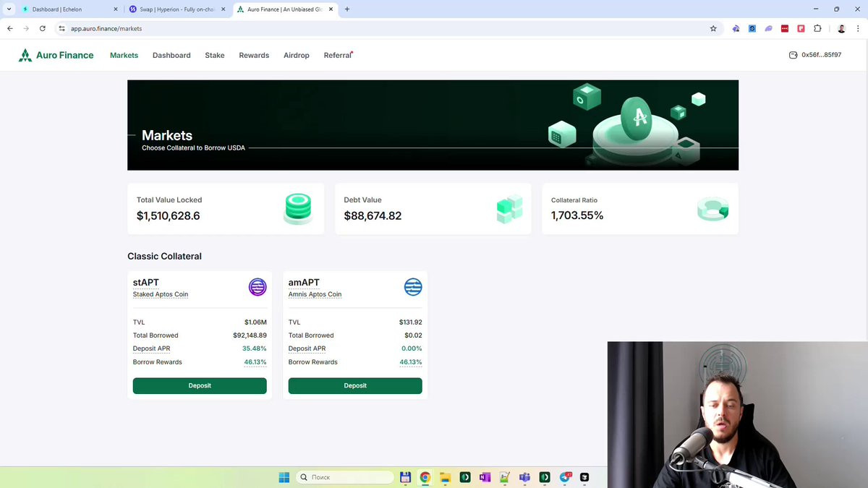868x488 pixels.
Task: Close the Echelon browser tab
Action: 115,9
